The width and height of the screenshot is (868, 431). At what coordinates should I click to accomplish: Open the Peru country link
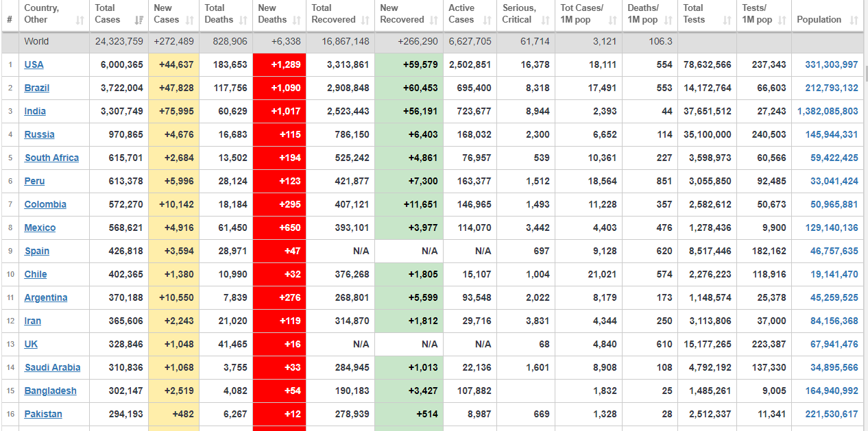pos(34,181)
